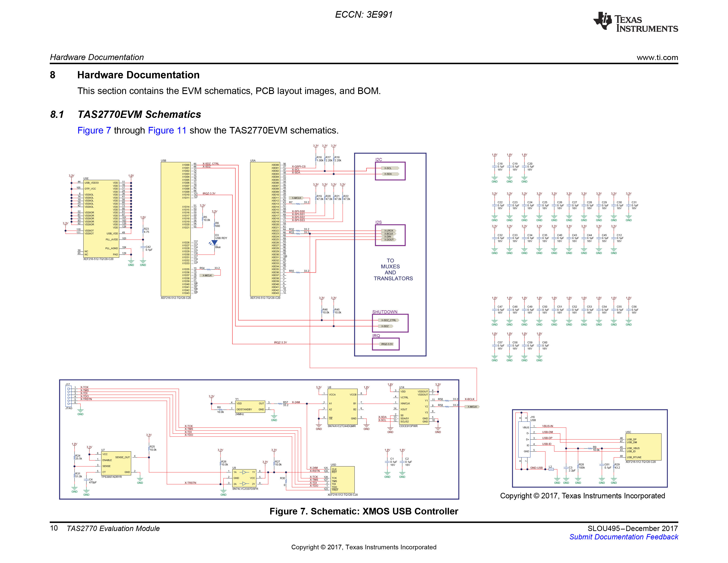
Task: Select the SHUTDOWN block label
Action: 385,312
